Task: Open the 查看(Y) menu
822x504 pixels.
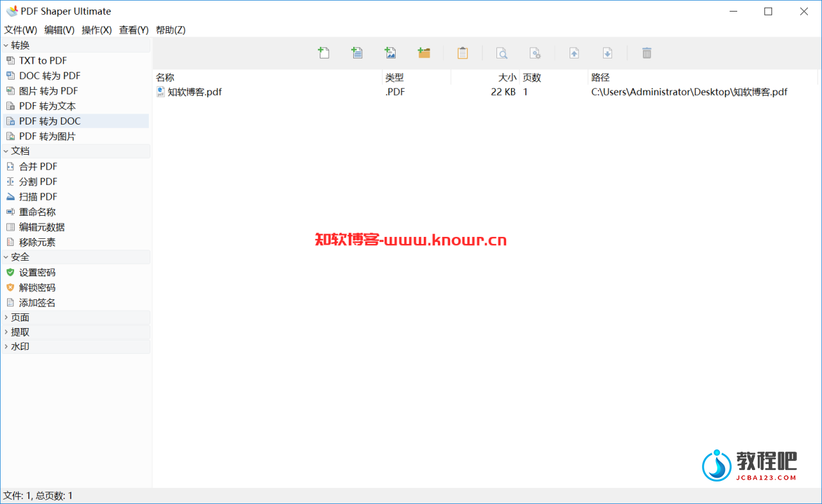Action: tap(134, 30)
